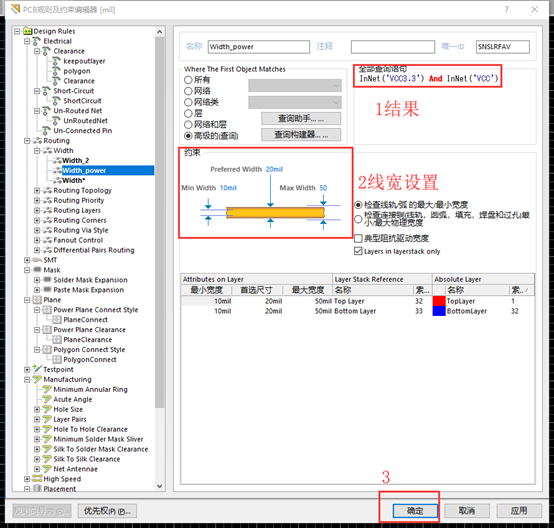Select the 网络 (Net) radio button
Image resolution: width=554 pixels, height=528 pixels.
click(x=188, y=91)
